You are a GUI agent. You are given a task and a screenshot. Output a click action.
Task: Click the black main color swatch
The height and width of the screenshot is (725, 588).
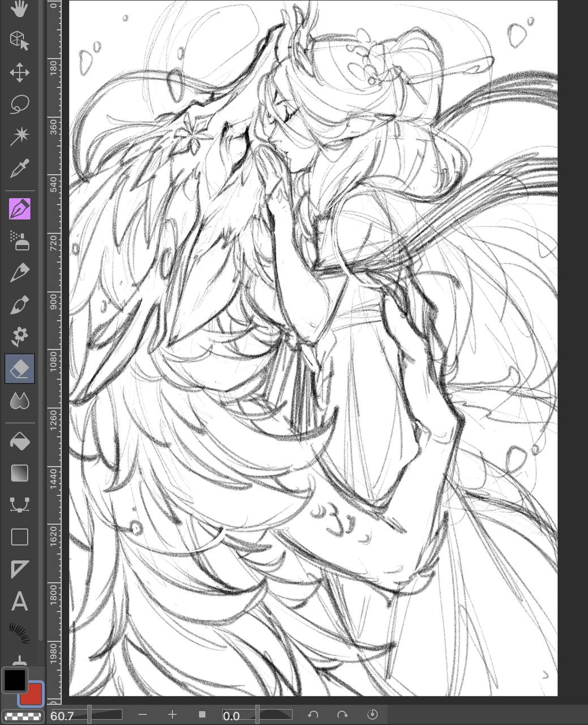(x=14, y=680)
